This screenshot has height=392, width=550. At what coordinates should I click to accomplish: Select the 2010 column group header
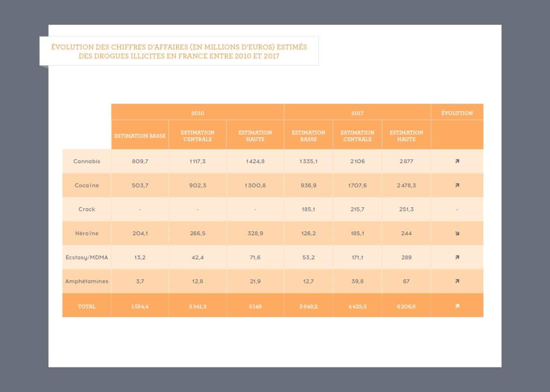198,113
